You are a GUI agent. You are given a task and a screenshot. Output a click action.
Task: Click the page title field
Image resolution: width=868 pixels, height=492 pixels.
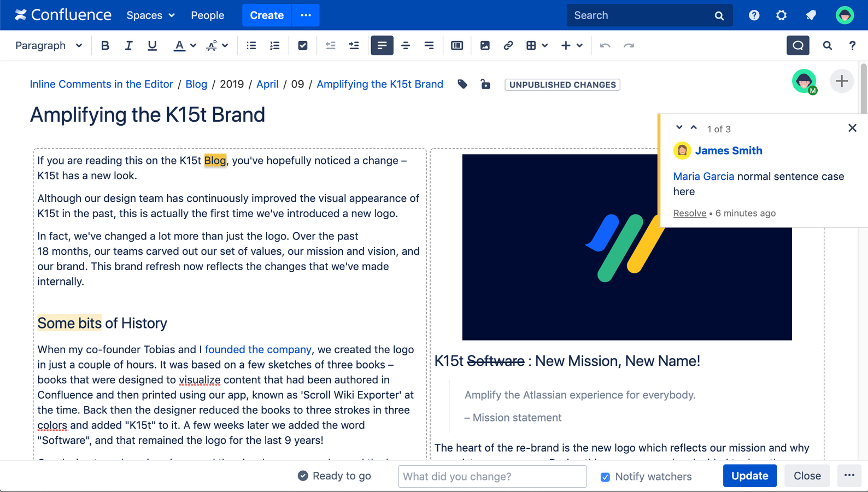[x=148, y=115]
